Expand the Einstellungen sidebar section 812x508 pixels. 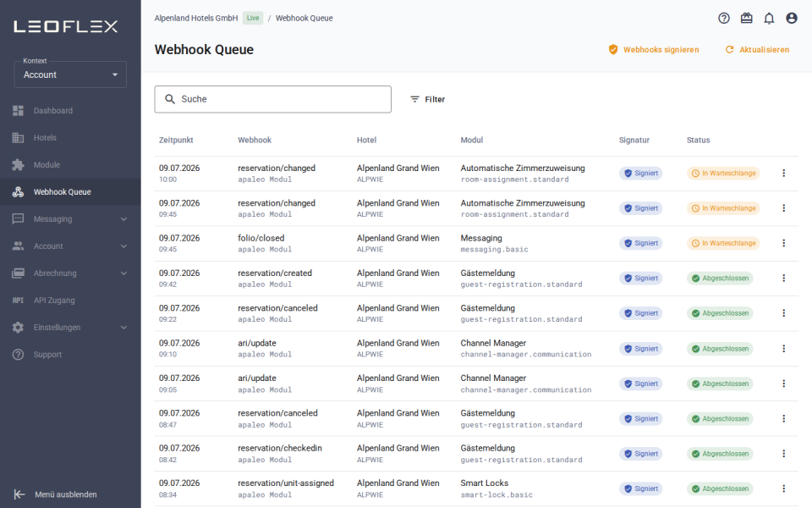[70, 328]
